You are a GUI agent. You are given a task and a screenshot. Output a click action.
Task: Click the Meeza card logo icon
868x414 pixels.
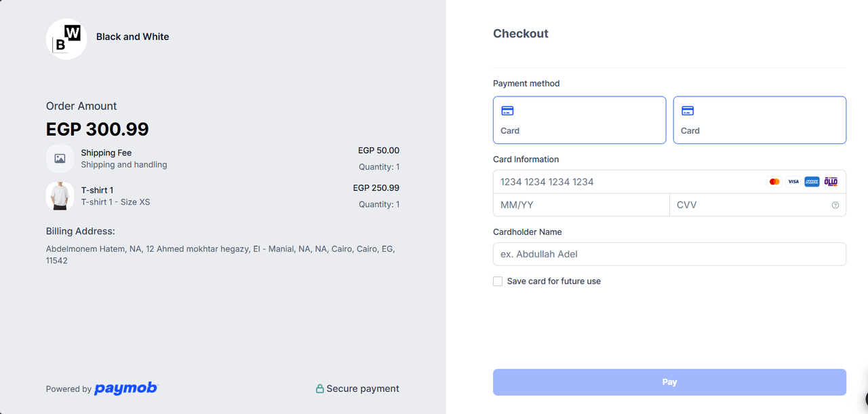click(x=831, y=182)
